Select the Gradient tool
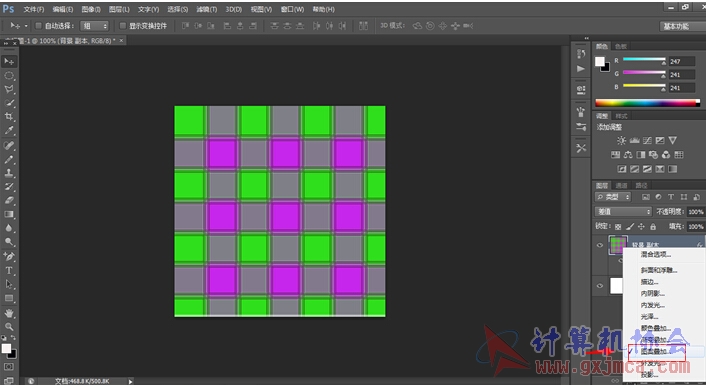 point(9,214)
